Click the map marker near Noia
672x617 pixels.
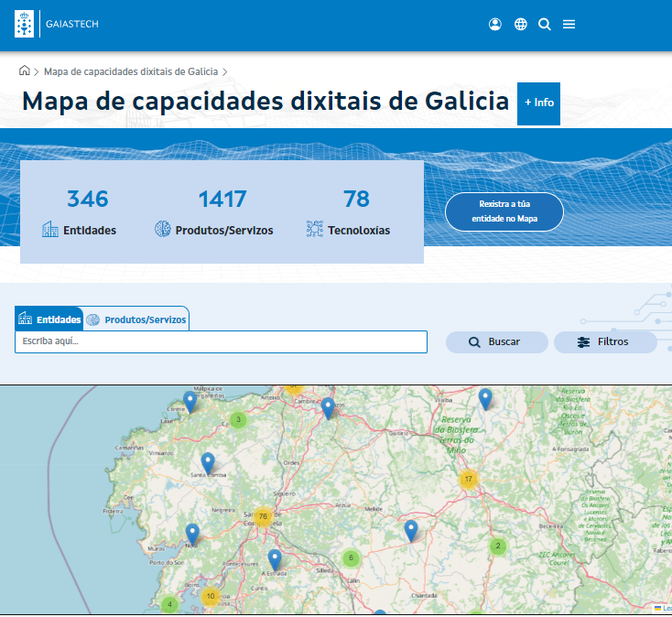[x=192, y=535]
